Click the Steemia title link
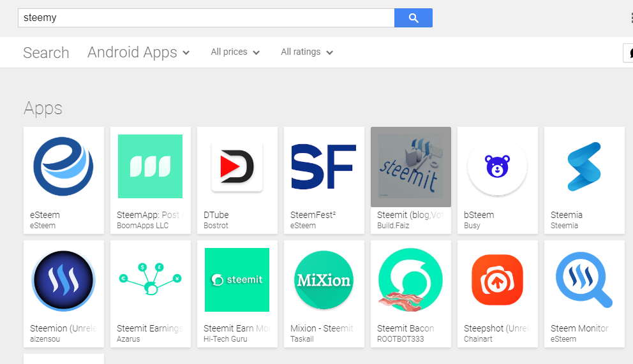 point(567,215)
